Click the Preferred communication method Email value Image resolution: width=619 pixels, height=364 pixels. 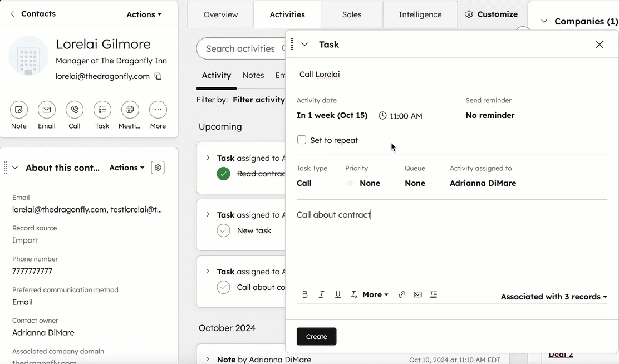click(x=22, y=302)
